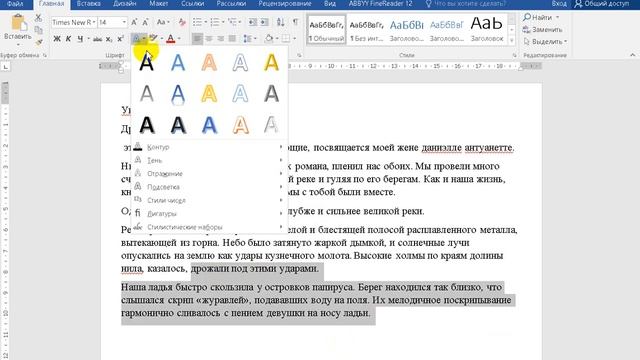Toggle subscript x₂ formatting

(109, 39)
